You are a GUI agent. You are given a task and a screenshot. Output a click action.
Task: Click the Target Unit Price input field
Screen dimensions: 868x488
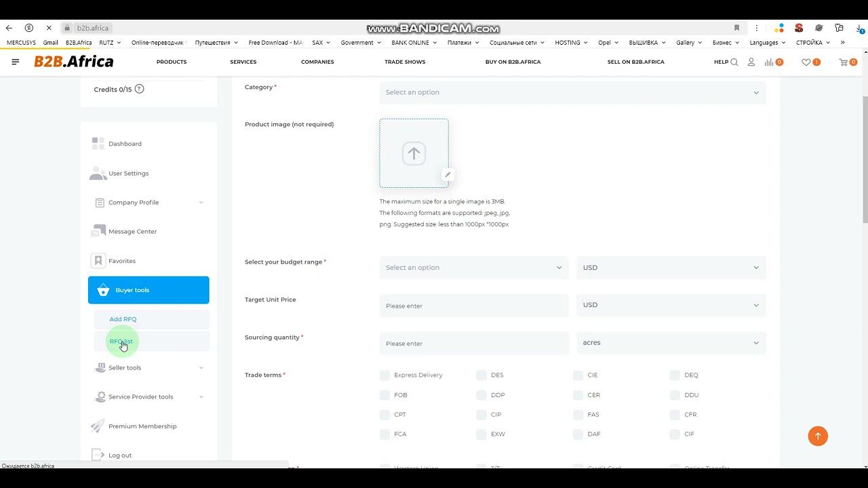click(474, 306)
